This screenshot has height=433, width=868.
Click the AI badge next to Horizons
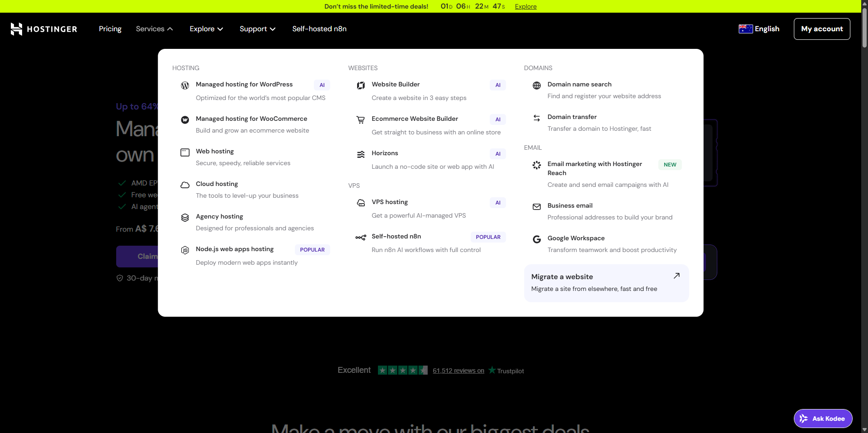coord(498,154)
